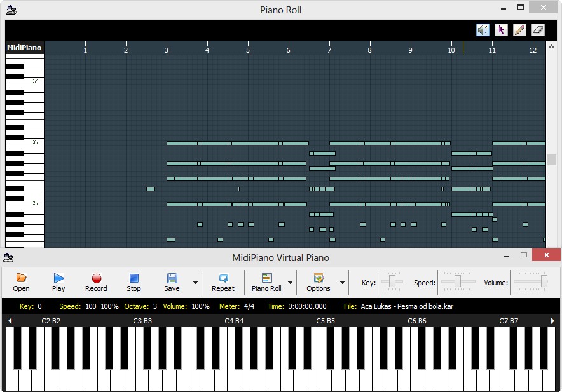The image size is (562, 392).
Task: Start playback with the Play button
Action: tap(58, 282)
